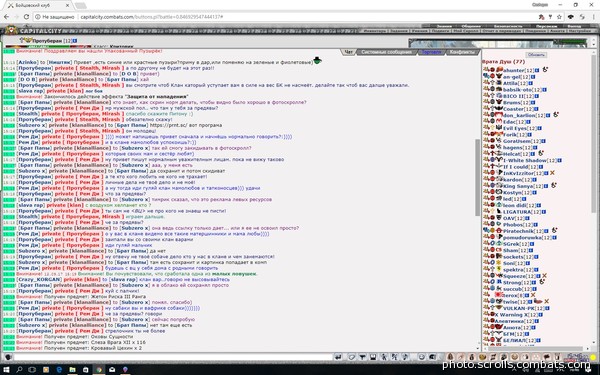Open the Знания top menu
600x375 pixels.
[444, 26]
